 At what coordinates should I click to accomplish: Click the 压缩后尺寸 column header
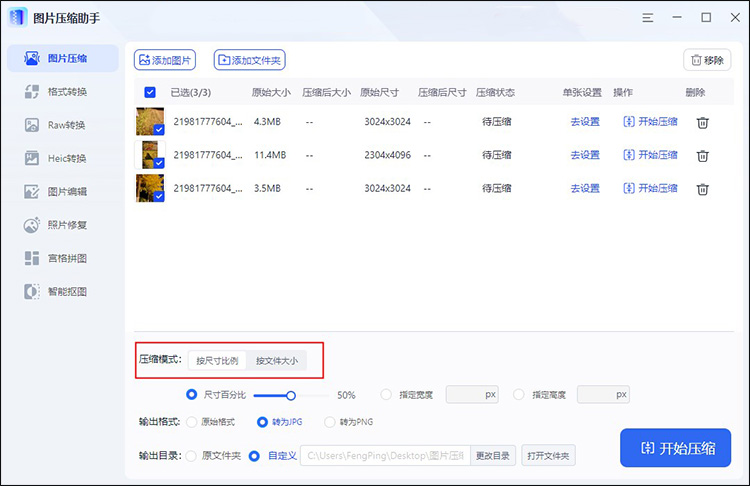442,92
